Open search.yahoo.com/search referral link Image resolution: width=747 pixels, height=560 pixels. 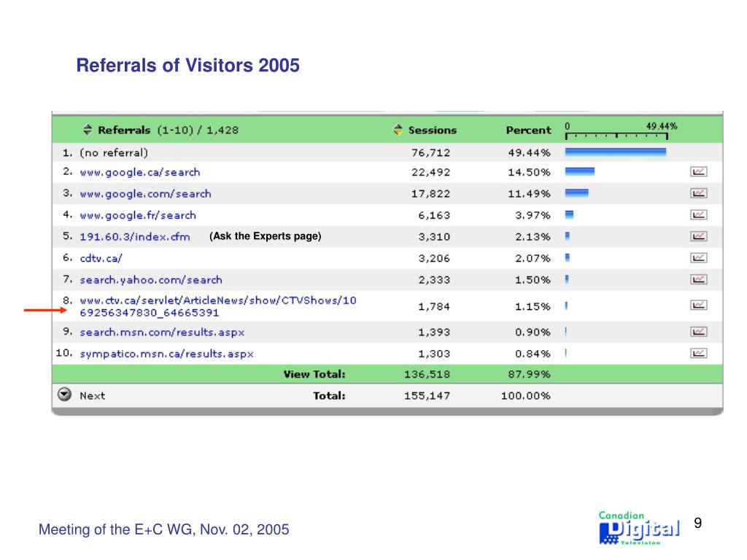(151, 280)
